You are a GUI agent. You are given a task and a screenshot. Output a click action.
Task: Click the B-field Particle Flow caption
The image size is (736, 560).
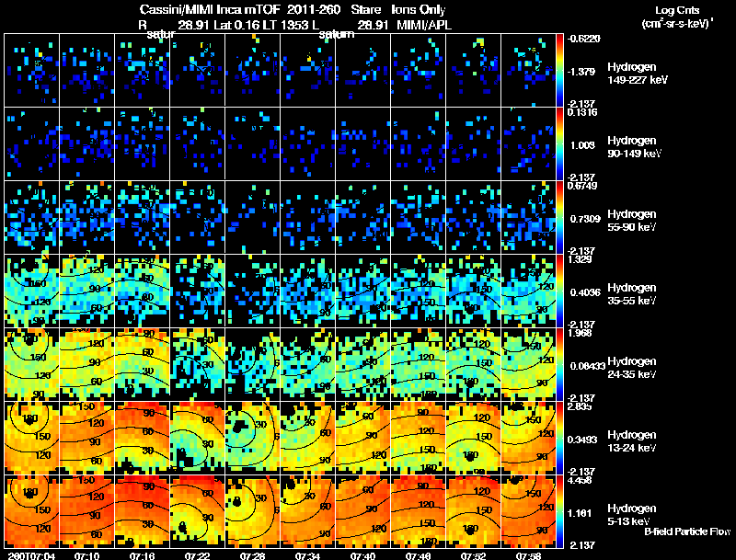686,531
